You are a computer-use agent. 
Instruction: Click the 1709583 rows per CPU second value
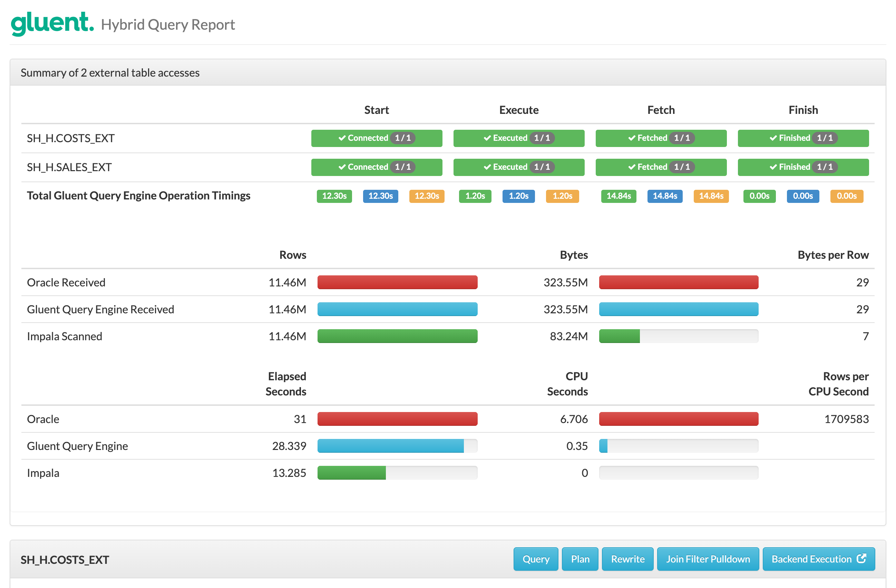coord(846,419)
